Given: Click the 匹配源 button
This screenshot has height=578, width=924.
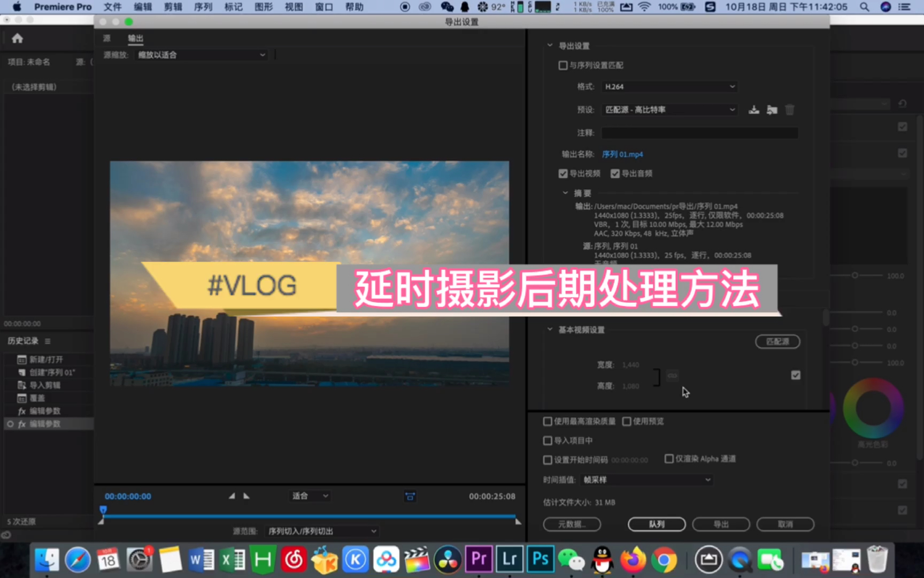Looking at the screenshot, I should (x=777, y=341).
